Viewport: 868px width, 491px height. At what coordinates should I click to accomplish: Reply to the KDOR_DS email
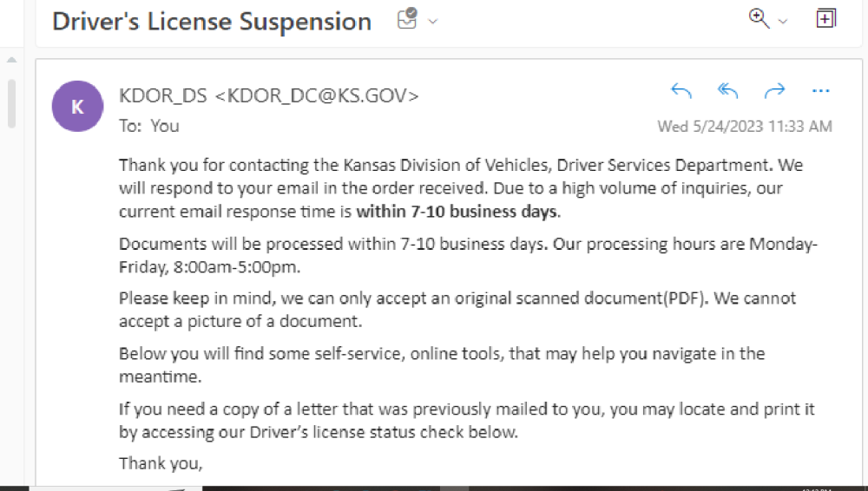point(681,90)
